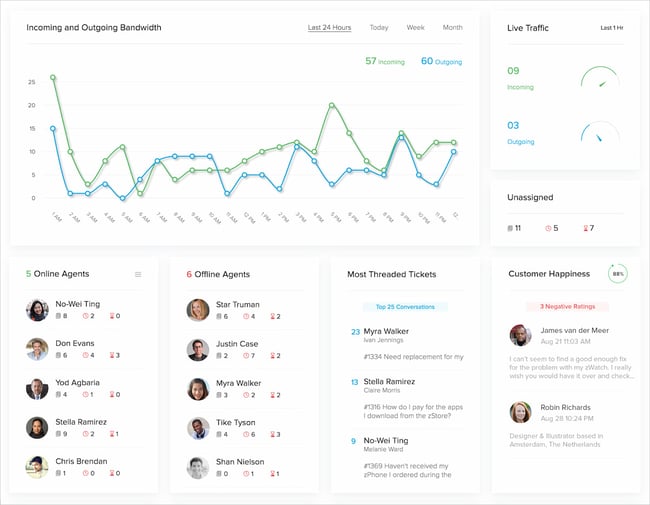Toggle the 60 Outgoing legend series
Image resolution: width=650 pixels, height=505 pixels.
coord(441,61)
